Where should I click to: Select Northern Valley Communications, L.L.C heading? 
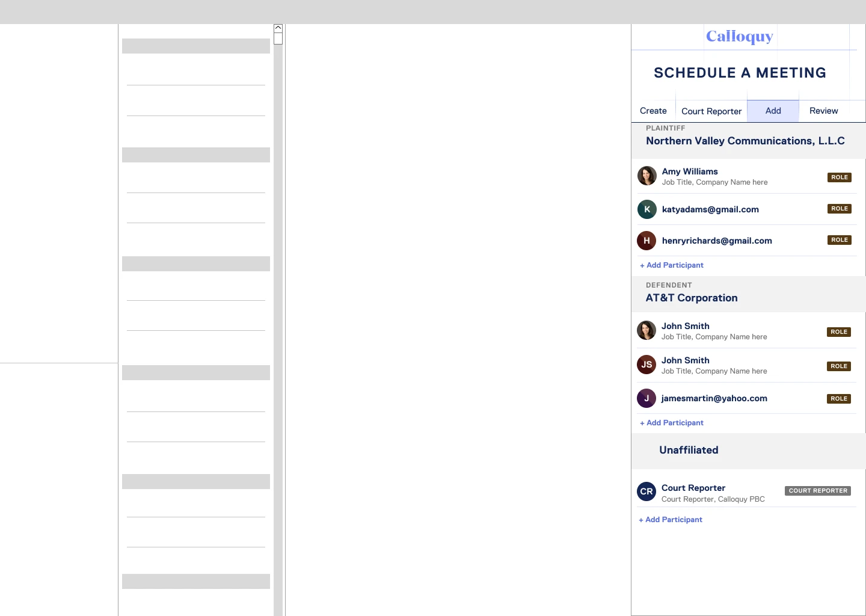pyautogui.click(x=745, y=141)
